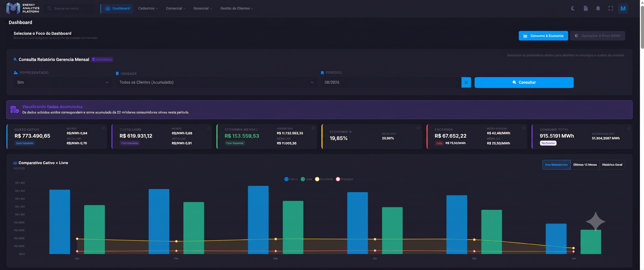Toggle fullscreen mode icon
This screenshot has width=644, height=270.
click(611, 8)
